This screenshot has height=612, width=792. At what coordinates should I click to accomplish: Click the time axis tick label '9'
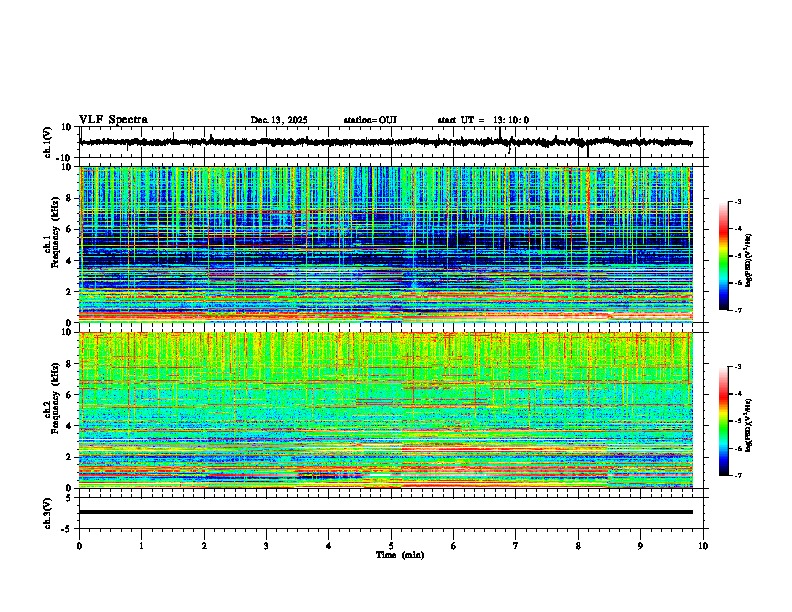coord(640,546)
